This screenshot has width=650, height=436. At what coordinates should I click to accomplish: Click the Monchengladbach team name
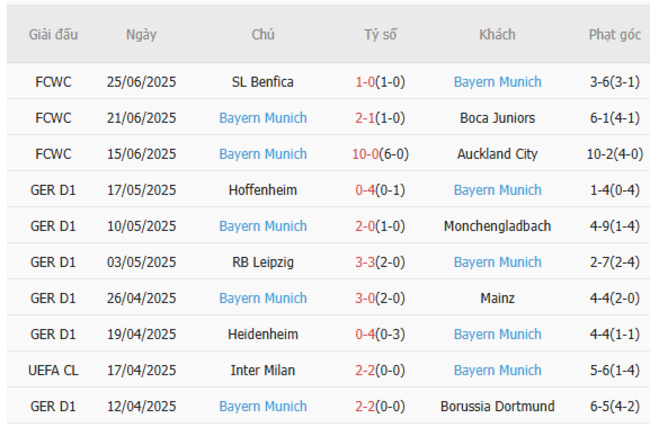point(497,226)
